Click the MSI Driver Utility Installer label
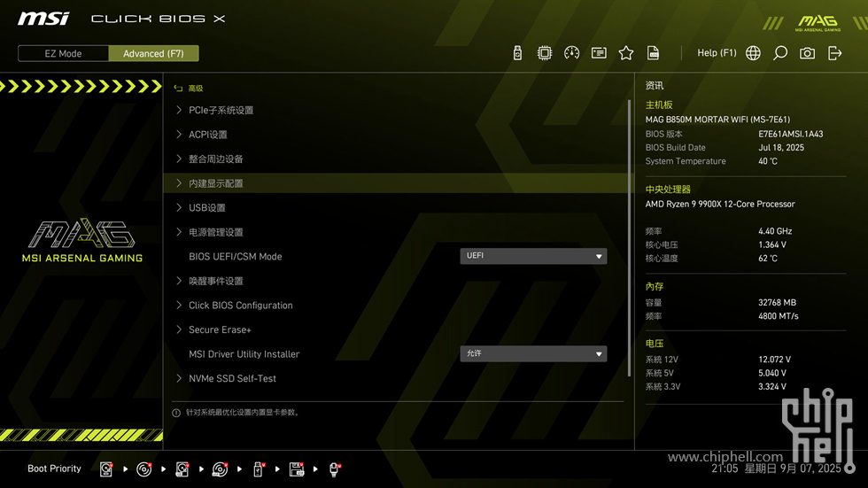 coord(244,353)
